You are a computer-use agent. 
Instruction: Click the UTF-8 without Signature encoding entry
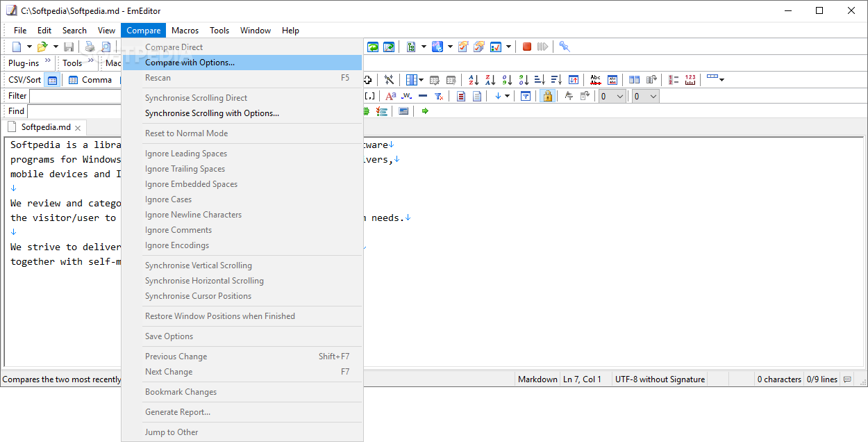[x=660, y=379]
